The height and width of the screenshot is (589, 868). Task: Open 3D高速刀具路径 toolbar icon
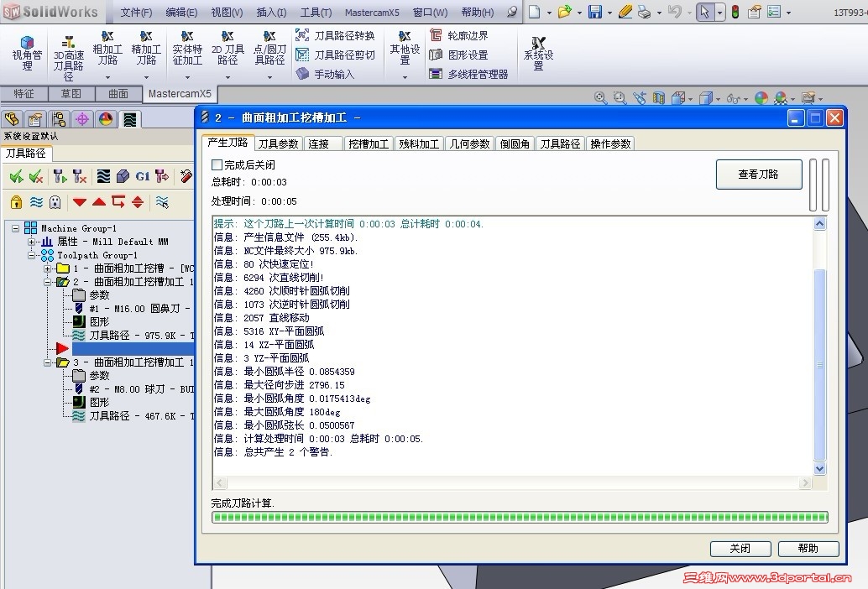68,58
